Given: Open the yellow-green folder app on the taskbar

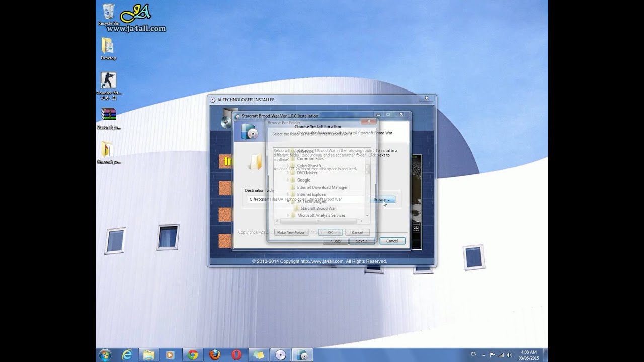Looking at the screenshot, I should click(x=259, y=355).
